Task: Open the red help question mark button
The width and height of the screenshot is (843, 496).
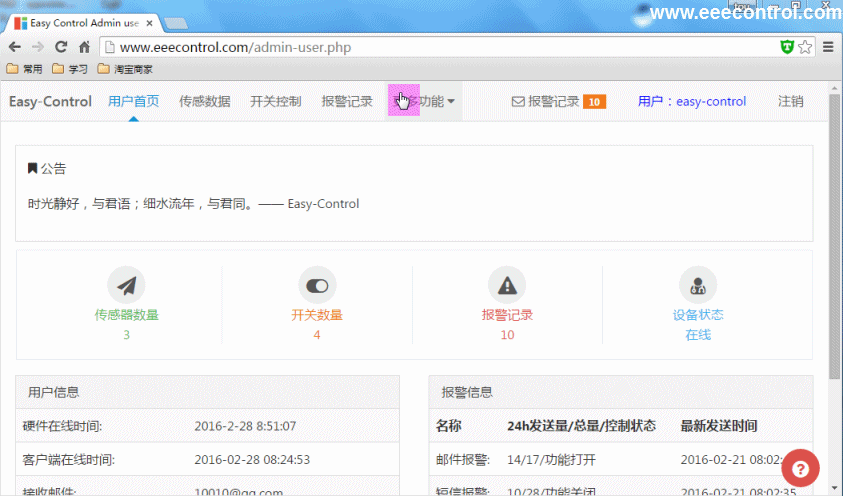Action: point(800,469)
